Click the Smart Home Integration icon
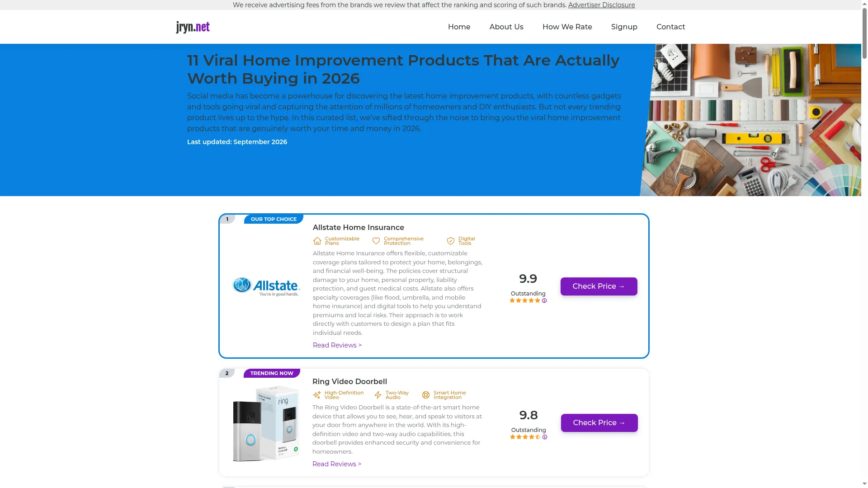868x488 pixels. click(426, 395)
